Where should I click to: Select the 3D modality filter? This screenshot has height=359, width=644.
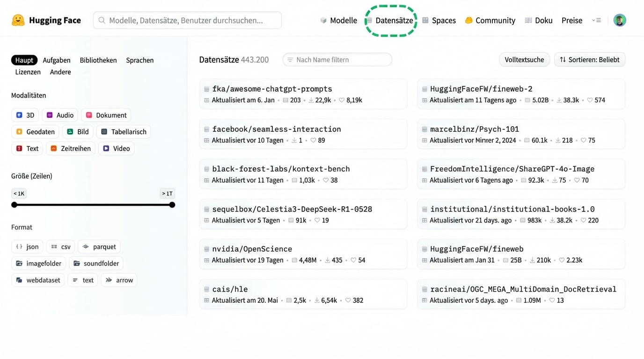[x=25, y=115]
